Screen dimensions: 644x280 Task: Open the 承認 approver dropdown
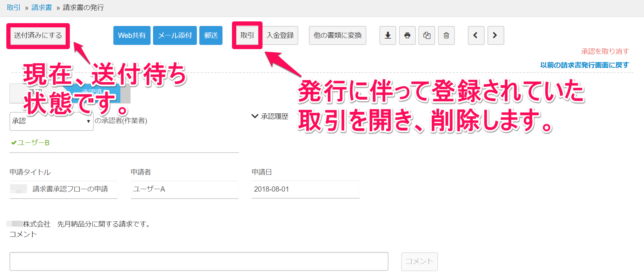pyautogui.click(x=52, y=121)
